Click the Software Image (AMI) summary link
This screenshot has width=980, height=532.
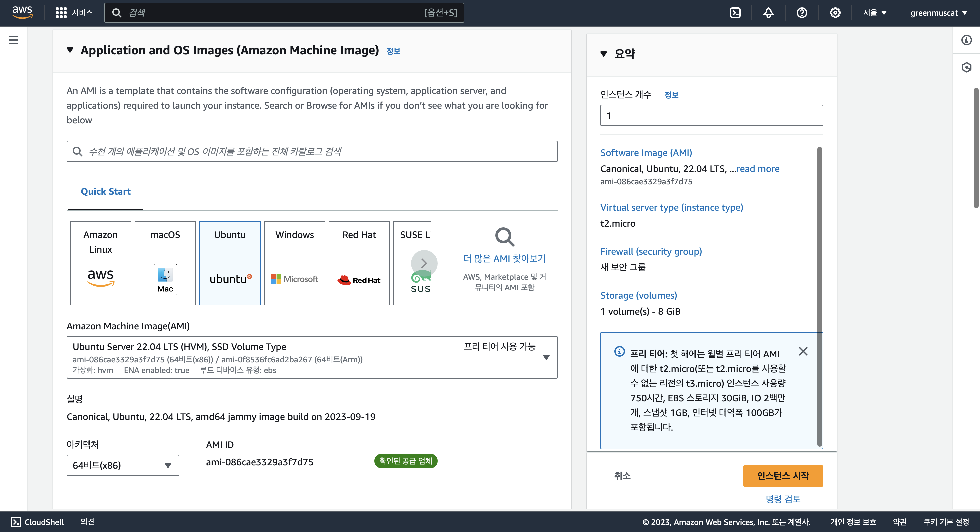pos(646,153)
